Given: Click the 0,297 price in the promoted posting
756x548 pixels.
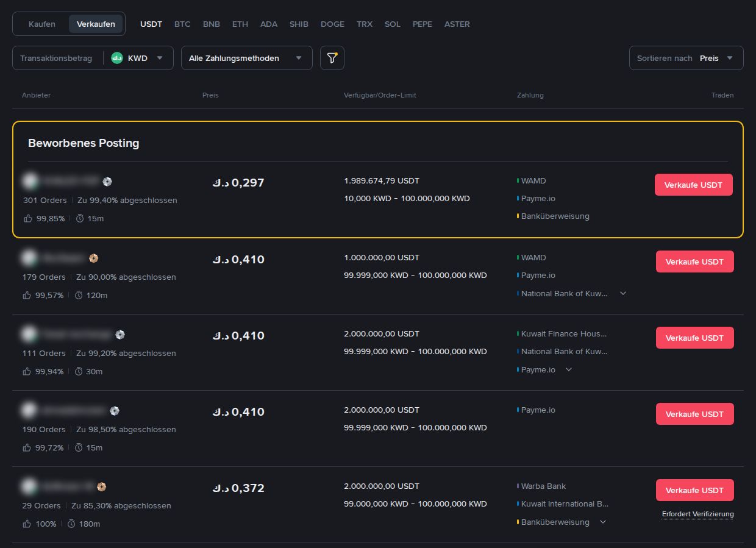Looking at the screenshot, I should [238, 182].
